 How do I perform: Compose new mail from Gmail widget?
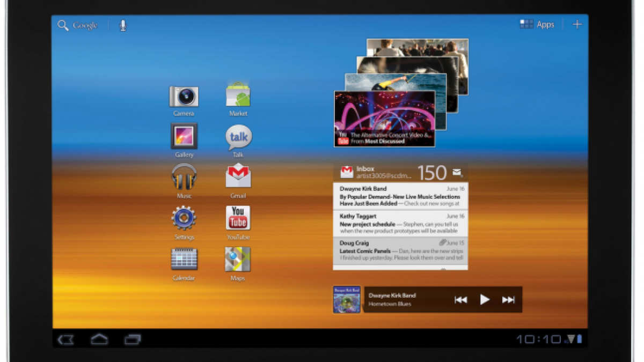pos(457,172)
